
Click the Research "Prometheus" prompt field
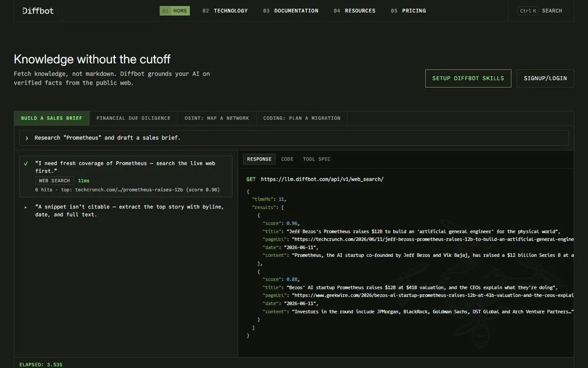pos(294,137)
